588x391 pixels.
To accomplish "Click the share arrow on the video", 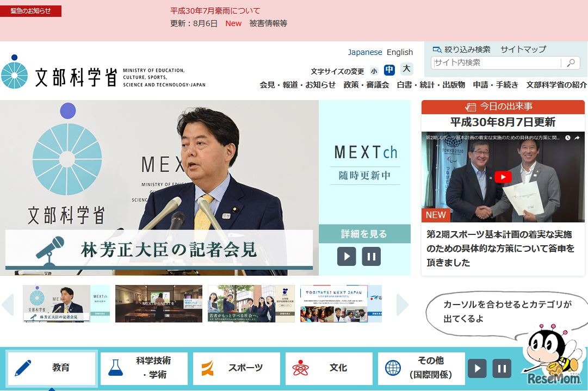I will tap(577, 138).
